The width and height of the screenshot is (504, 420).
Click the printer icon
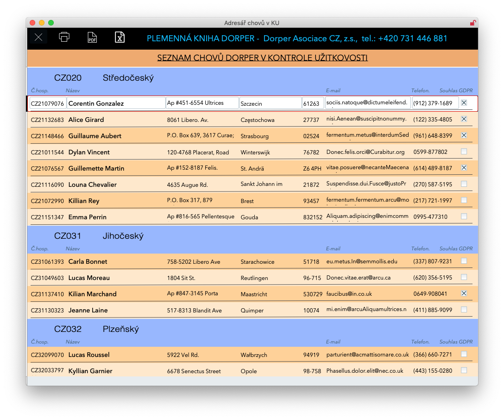[x=64, y=38]
